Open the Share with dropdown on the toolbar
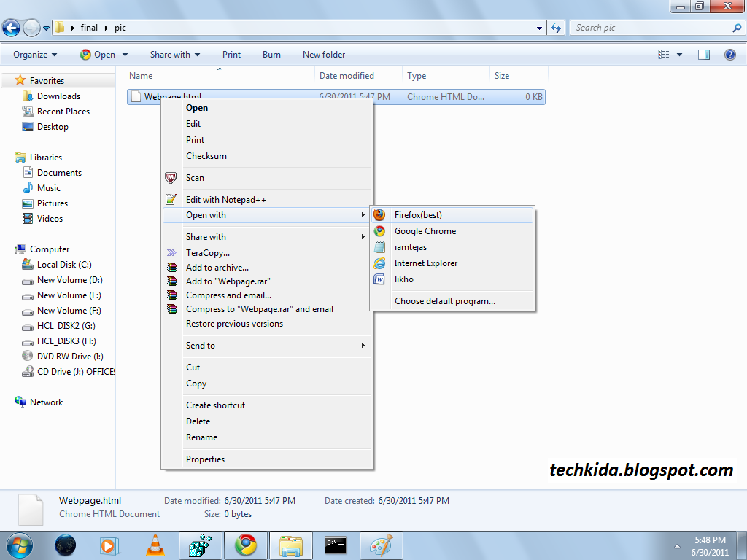The image size is (747, 560). 174,54
